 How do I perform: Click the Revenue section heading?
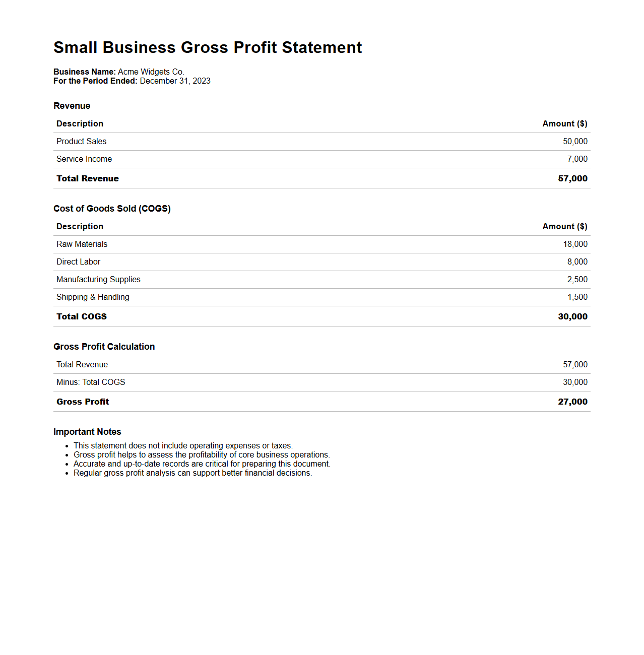point(72,106)
